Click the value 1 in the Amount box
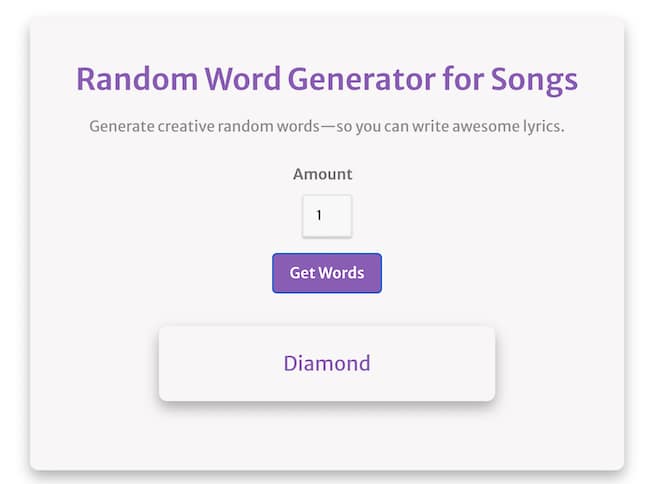650x484 pixels. click(x=319, y=216)
